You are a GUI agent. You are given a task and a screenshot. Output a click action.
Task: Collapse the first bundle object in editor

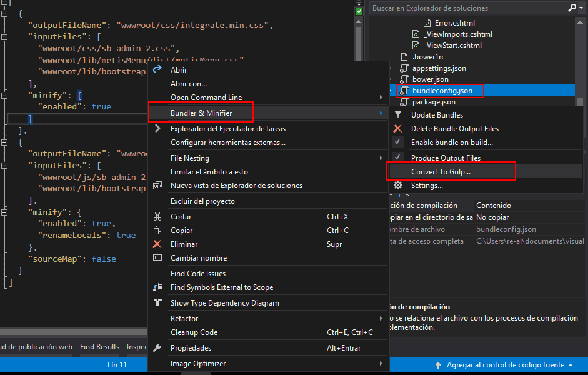point(4,14)
